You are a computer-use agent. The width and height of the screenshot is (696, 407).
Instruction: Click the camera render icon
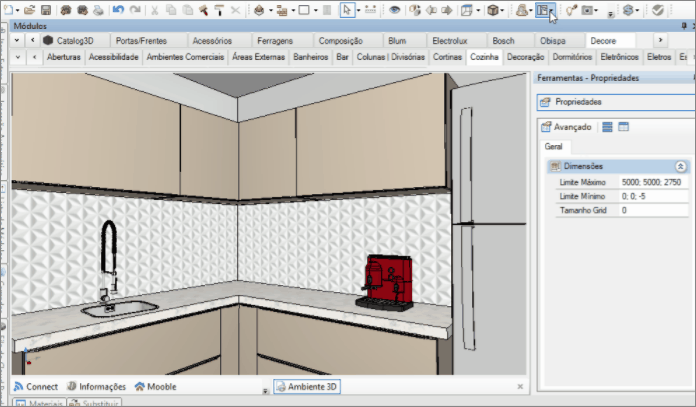(x=587, y=10)
